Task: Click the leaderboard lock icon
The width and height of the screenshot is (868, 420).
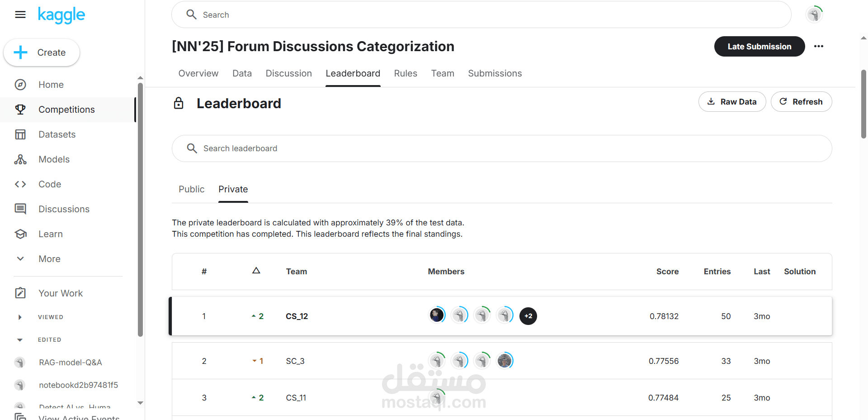Action: click(x=179, y=103)
